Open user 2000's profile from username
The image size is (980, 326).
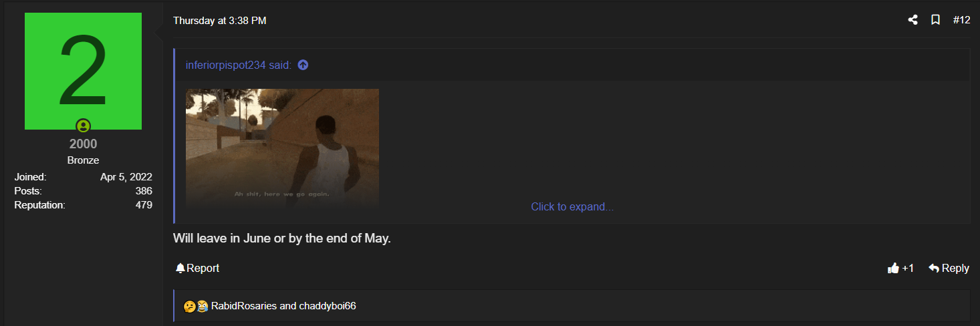point(83,144)
